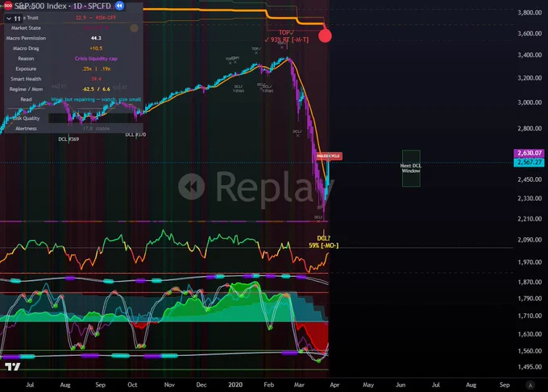Select the red '93% RT [-M-T]' label
Viewport: 548px width, 392px height.
coord(287,39)
